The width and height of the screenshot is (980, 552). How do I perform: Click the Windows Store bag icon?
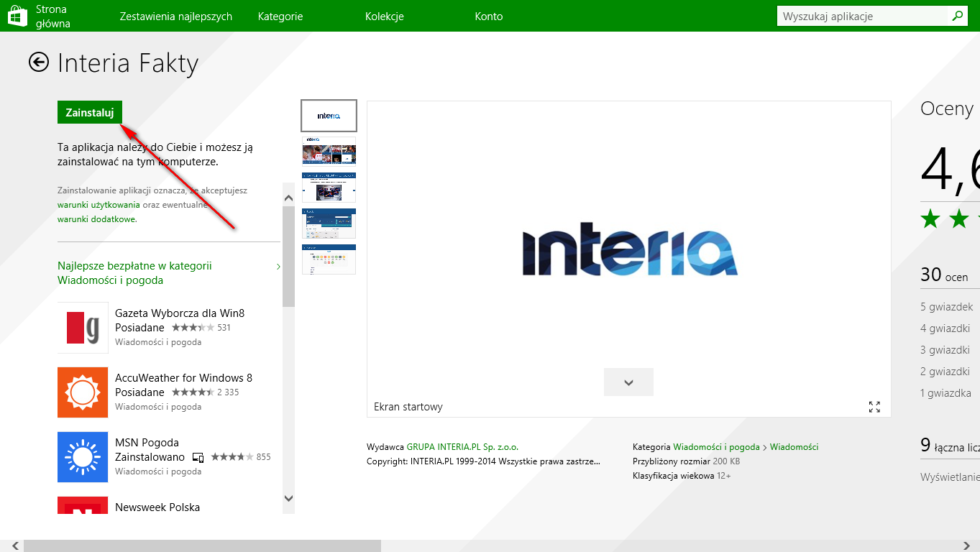(x=17, y=16)
